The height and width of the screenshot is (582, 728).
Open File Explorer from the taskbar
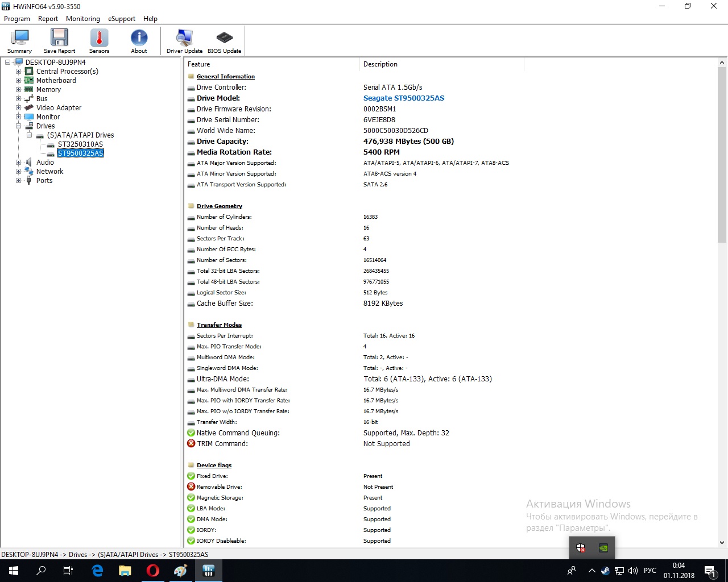tap(125, 571)
